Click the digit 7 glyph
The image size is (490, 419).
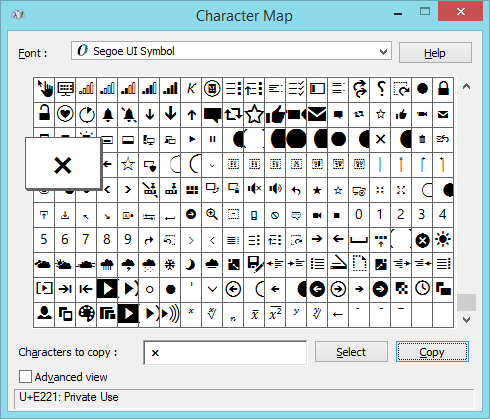coord(86,240)
